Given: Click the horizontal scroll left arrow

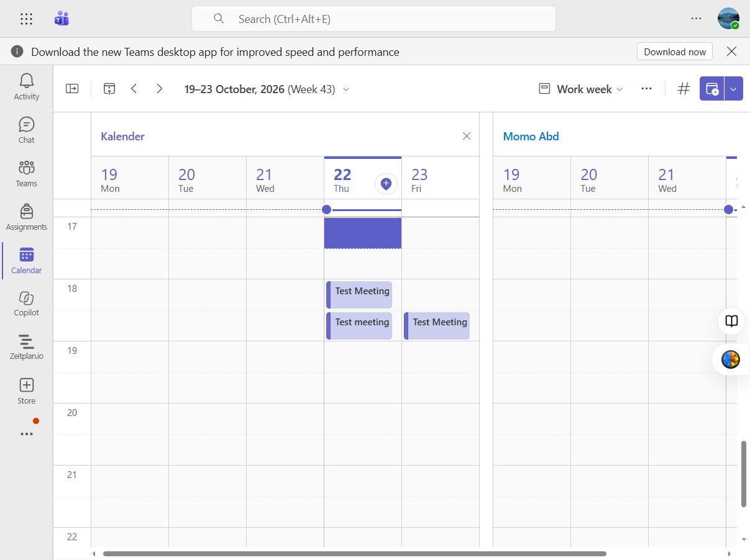Looking at the screenshot, I should pos(94,553).
